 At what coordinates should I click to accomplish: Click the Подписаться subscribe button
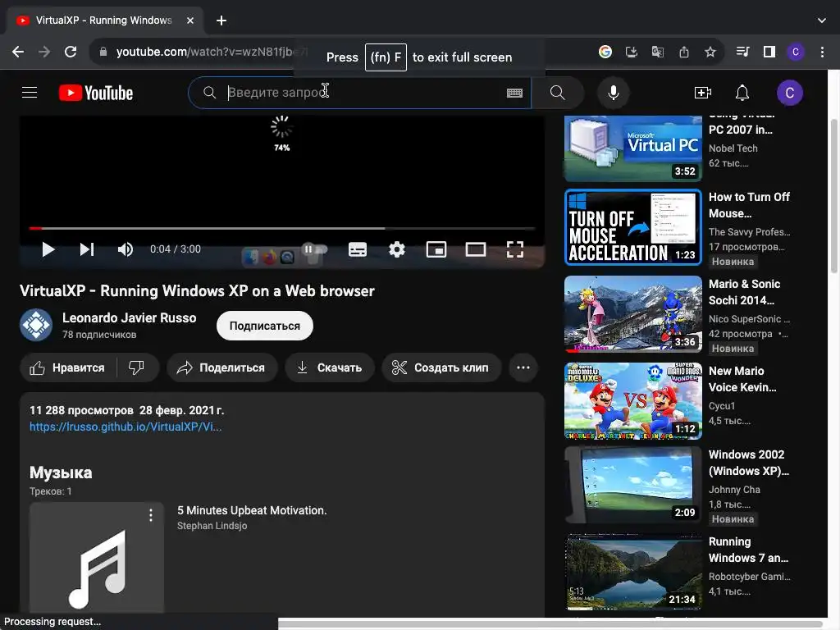265,326
